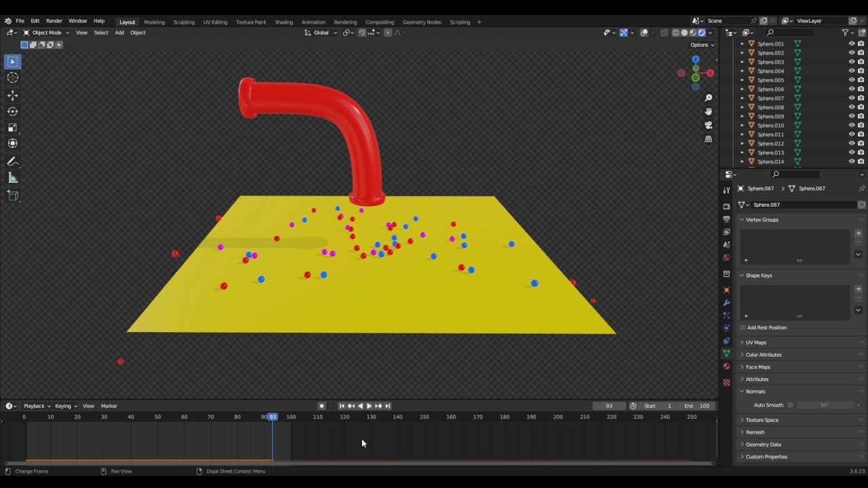Jump to the timeline start frame
Viewport: 868px width, 488px height.
[x=342, y=406]
